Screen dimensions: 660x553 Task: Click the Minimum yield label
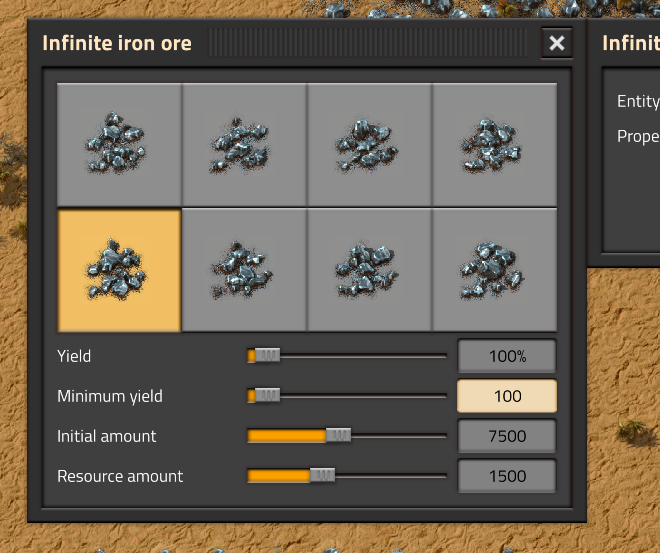tap(110, 396)
